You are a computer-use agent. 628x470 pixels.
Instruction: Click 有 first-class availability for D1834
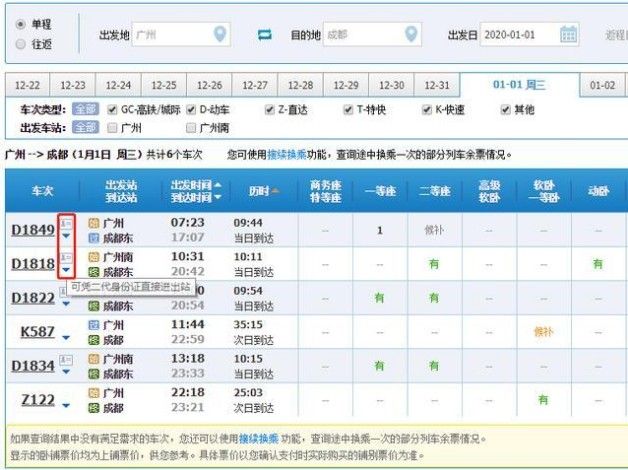coord(380,366)
